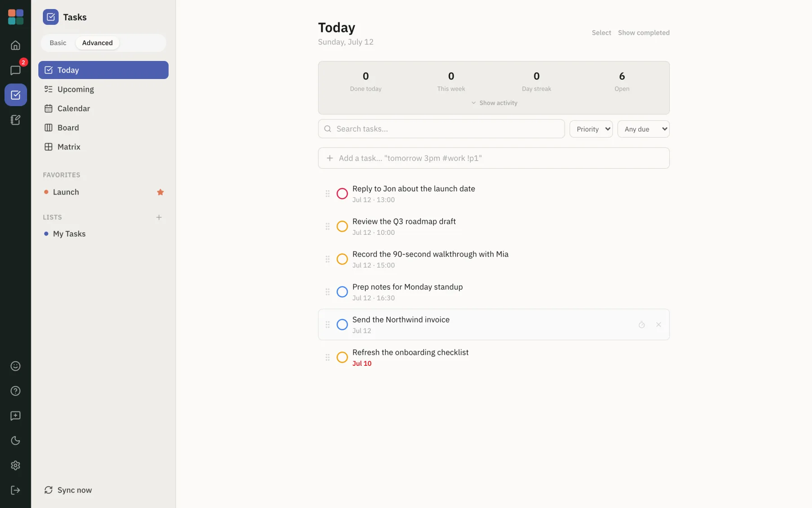Click drag handle for Send the Northwind invoice
Viewport: 812px width, 508px height.
pos(328,325)
